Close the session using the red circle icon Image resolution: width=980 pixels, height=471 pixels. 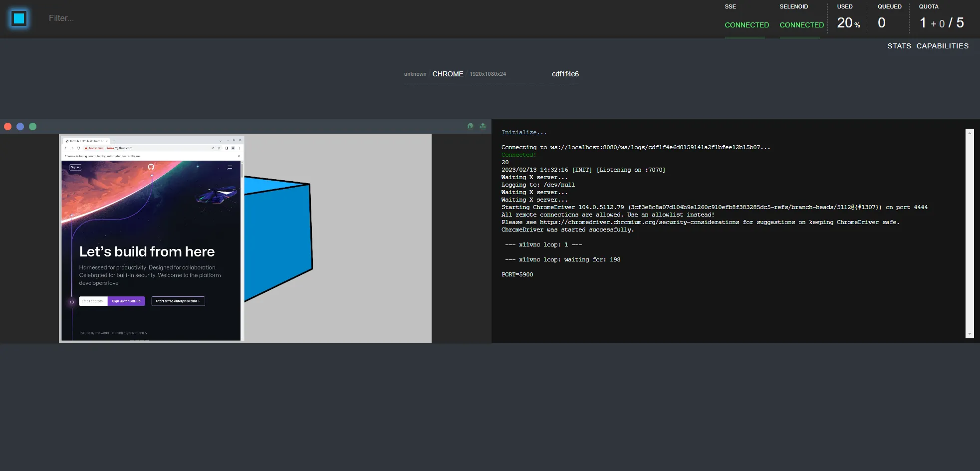tap(7, 126)
